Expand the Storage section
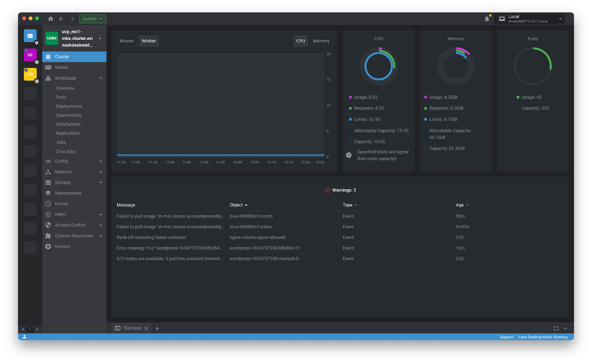The image size is (592, 364). (x=101, y=183)
